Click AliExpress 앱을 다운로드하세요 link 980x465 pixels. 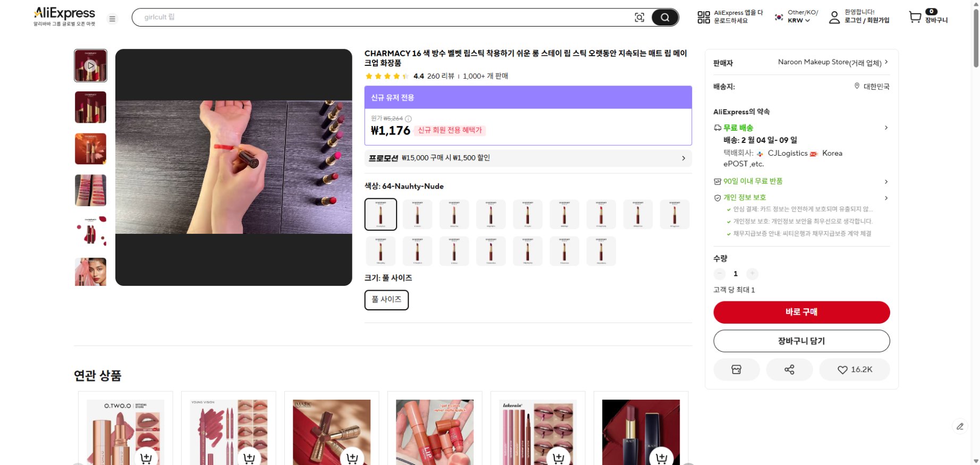(738, 16)
